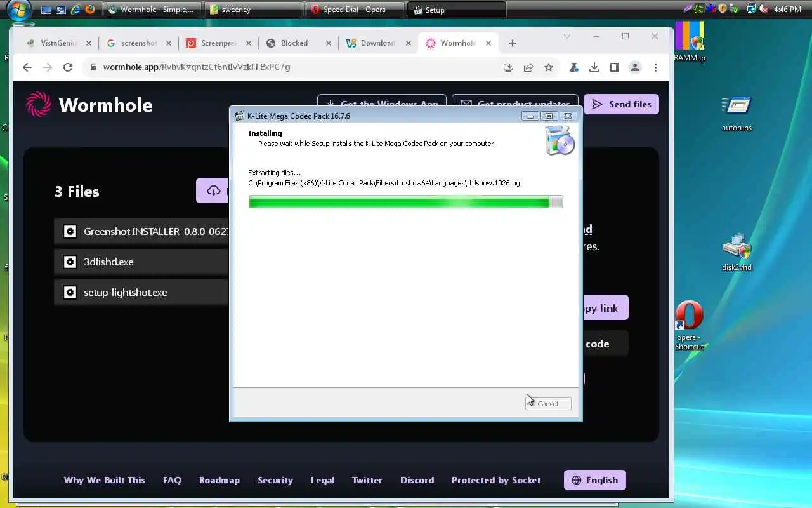Screen dimensions: 812x508
Task: Switch to VistaGenius tab
Action: [59, 43]
